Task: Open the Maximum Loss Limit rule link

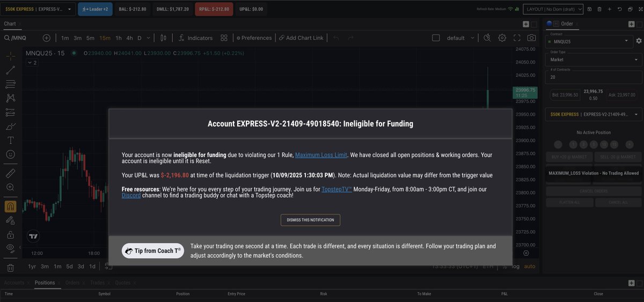Action: click(321, 155)
